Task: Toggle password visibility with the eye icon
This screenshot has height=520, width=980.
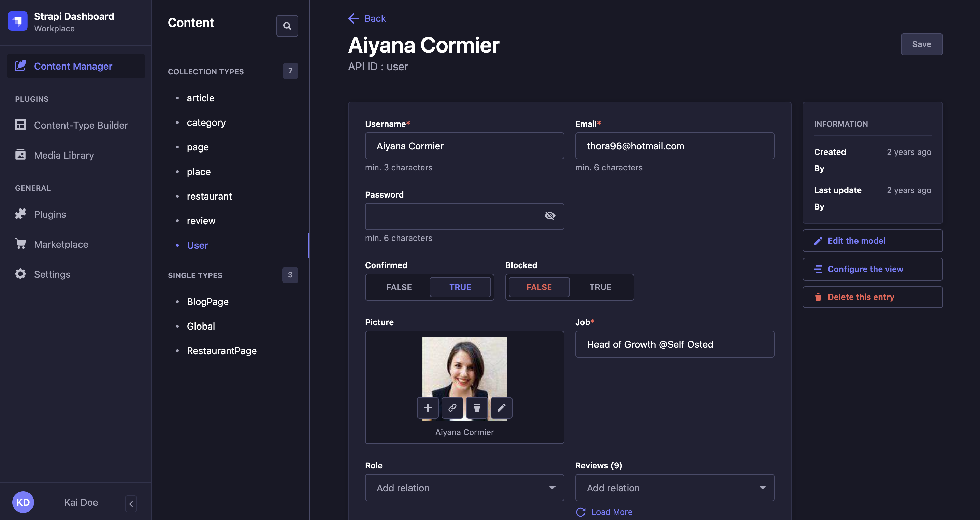Action: (x=550, y=216)
